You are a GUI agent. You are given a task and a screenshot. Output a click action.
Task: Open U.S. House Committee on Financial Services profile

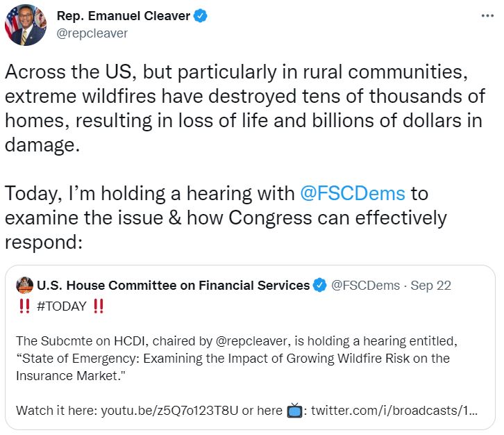(x=174, y=285)
